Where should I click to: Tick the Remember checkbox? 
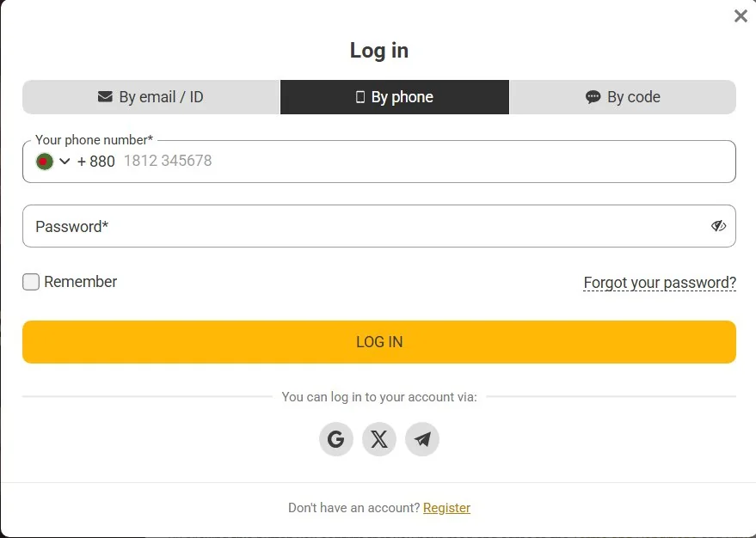tap(31, 282)
